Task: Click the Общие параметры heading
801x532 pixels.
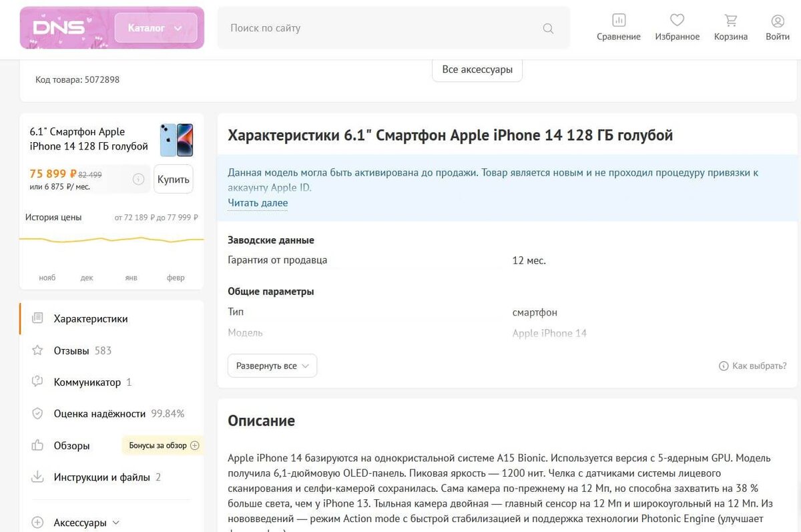Action: [x=271, y=292]
